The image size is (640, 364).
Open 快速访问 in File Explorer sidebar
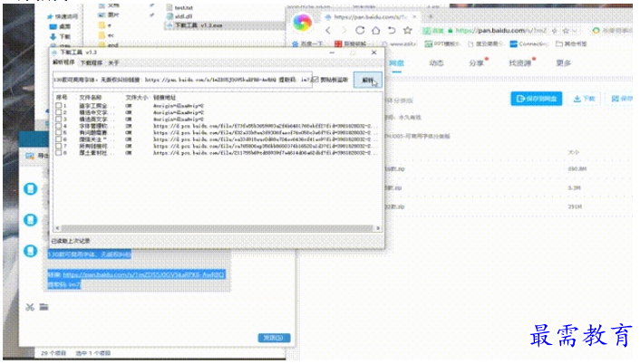pos(63,16)
